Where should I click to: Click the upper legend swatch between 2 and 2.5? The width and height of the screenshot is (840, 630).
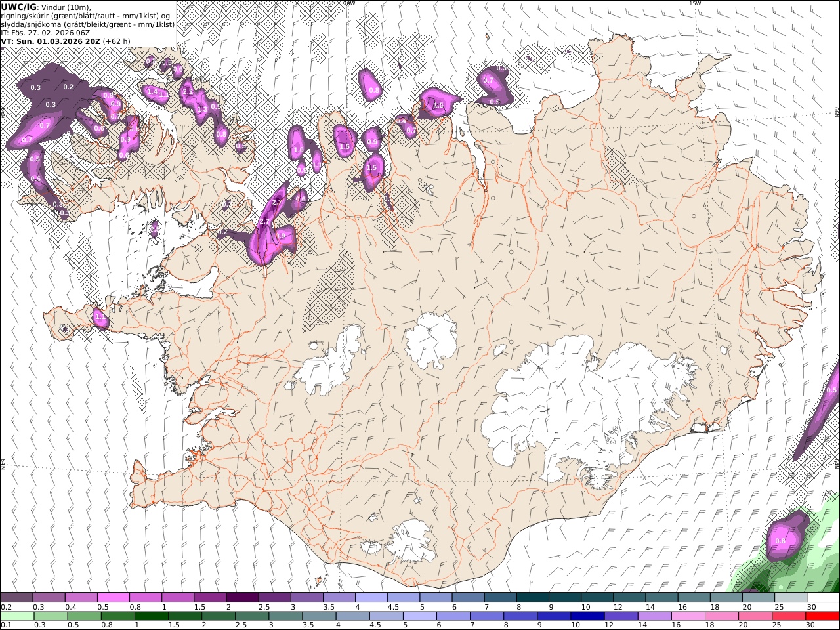[x=242, y=598]
